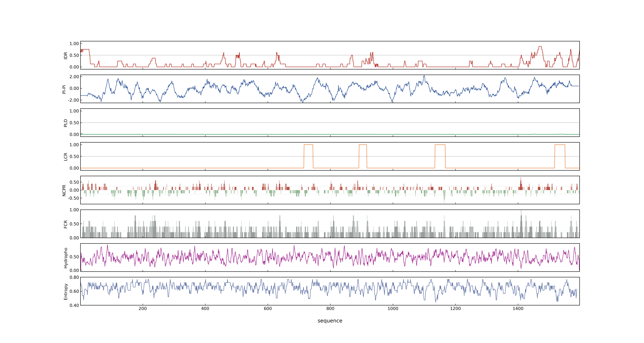Click x-axis tick label '1000'
Viewport: 644px width, 343px height.
393,309
